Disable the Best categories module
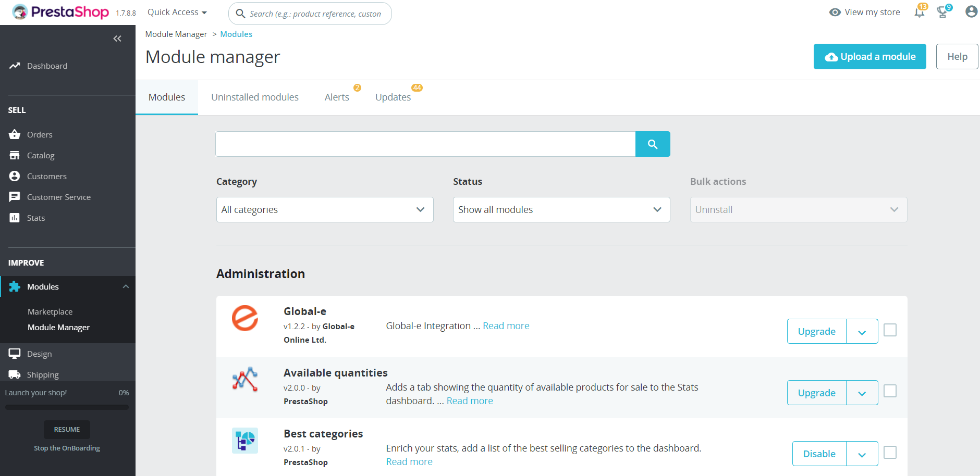Screen dimensions: 980x476 819,454
